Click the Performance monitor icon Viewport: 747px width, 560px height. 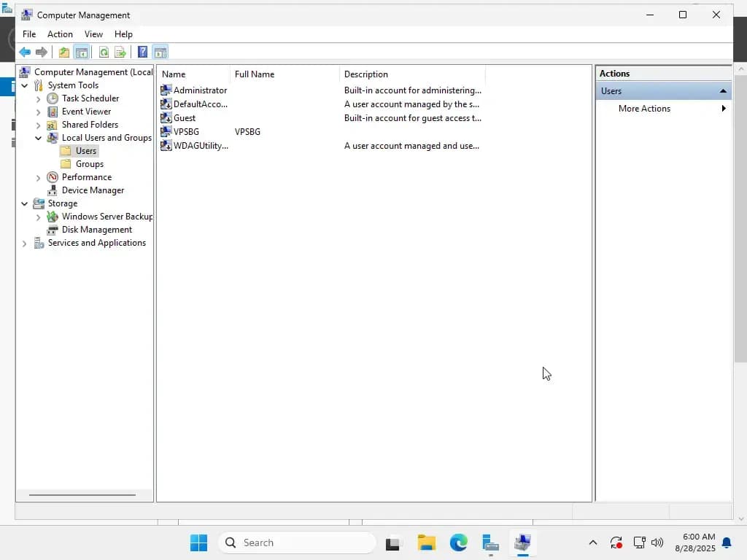point(53,177)
